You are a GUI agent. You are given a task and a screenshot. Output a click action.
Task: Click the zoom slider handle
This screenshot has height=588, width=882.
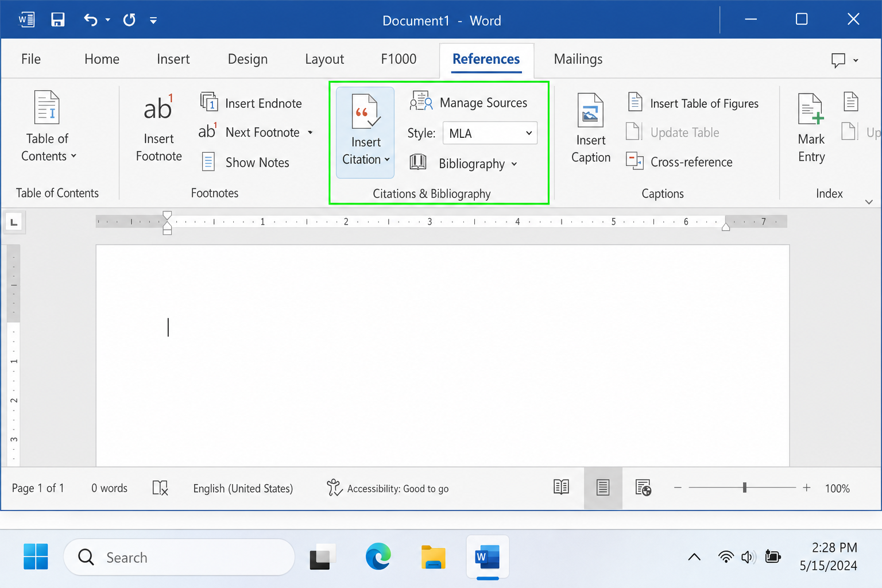click(745, 488)
